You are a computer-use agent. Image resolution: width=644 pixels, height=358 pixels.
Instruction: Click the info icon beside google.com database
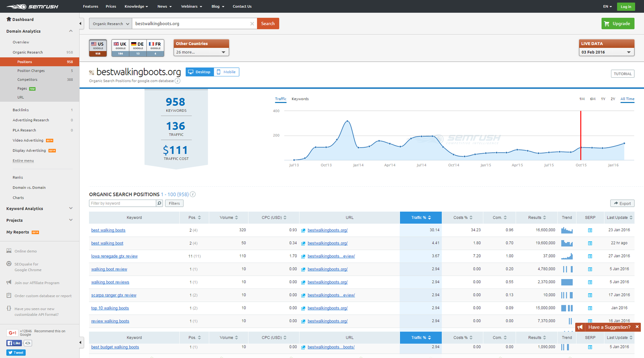pos(178,81)
